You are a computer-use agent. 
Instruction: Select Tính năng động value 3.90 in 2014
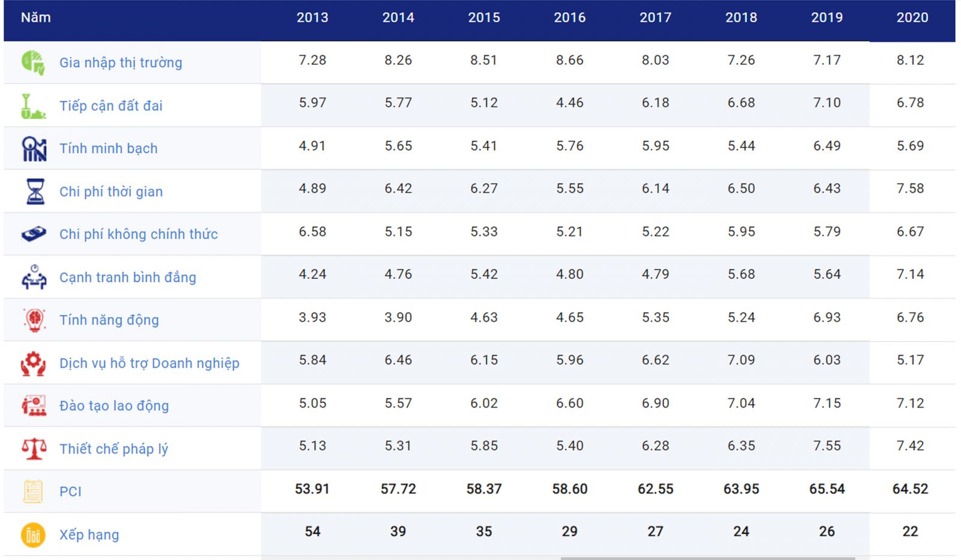point(398,318)
